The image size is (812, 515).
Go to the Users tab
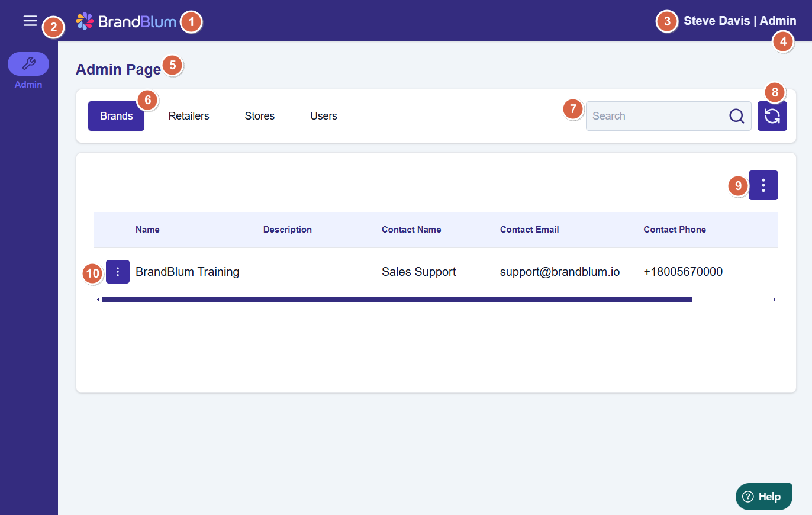(323, 116)
